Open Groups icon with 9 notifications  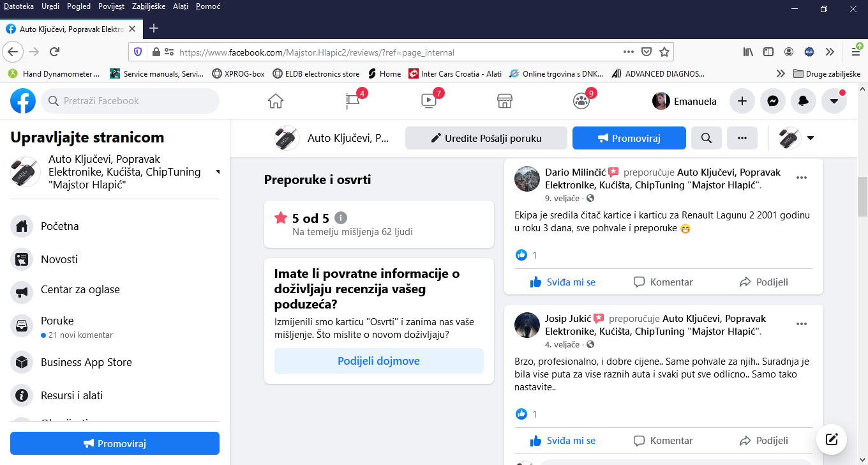(581, 101)
